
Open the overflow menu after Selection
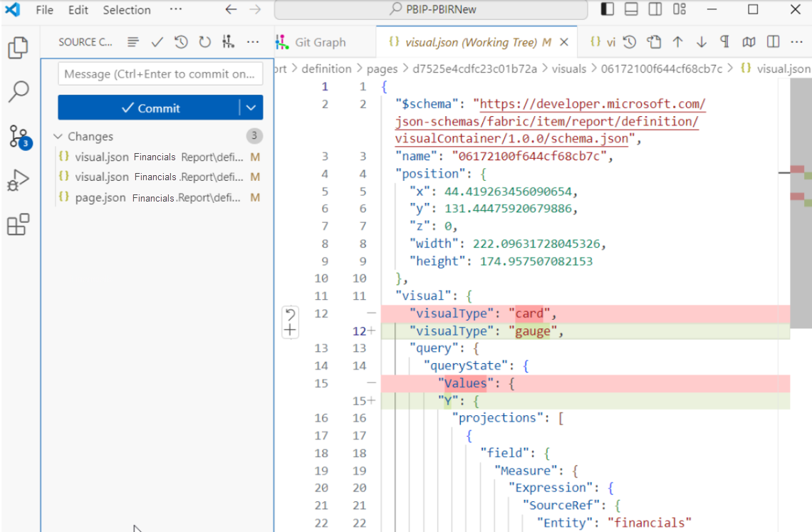click(x=175, y=10)
